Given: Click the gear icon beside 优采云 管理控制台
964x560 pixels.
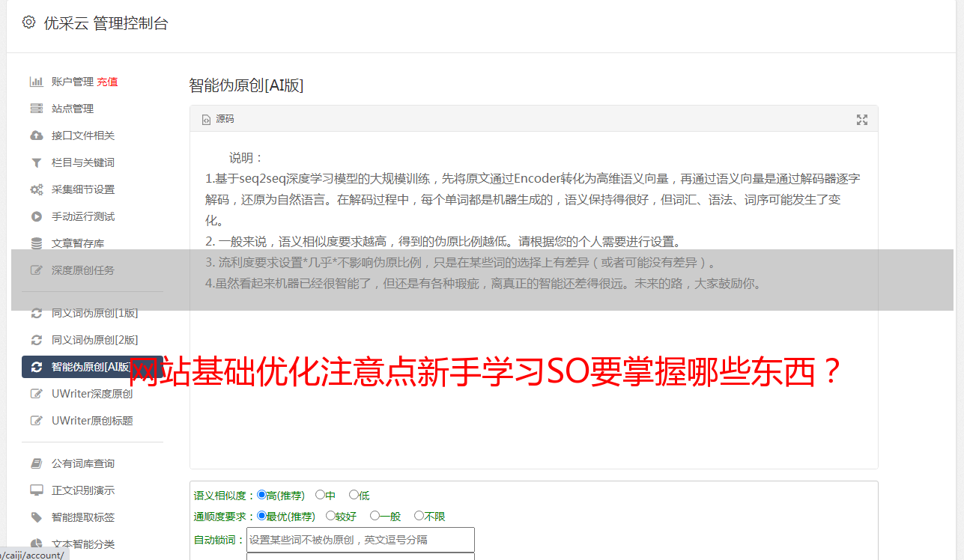Looking at the screenshot, I should pyautogui.click(x=28, y=22).
